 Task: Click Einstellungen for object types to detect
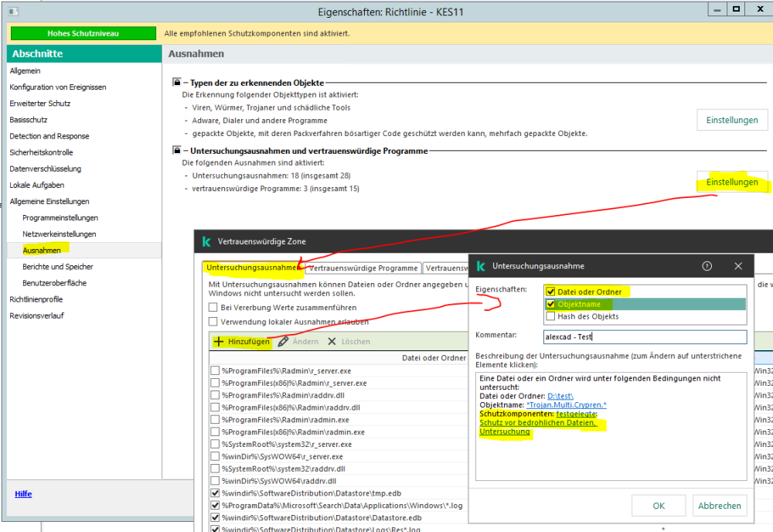[x=732, y=120]
